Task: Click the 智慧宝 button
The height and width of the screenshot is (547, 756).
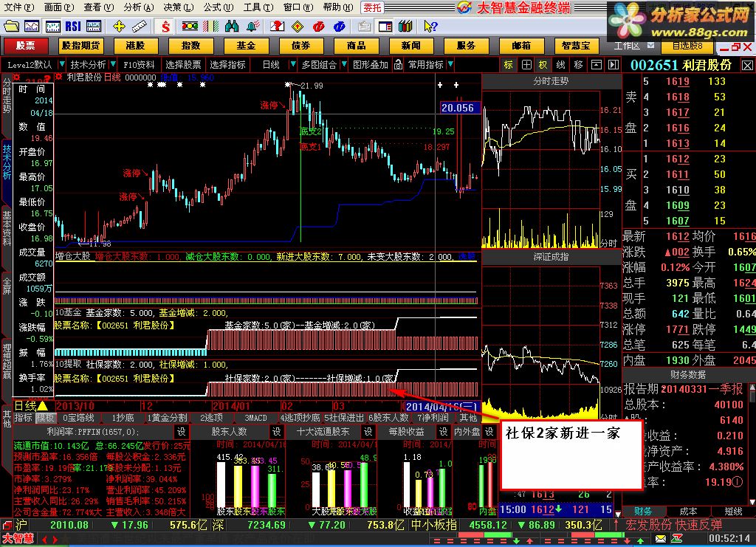Action: tap(576, 46)
